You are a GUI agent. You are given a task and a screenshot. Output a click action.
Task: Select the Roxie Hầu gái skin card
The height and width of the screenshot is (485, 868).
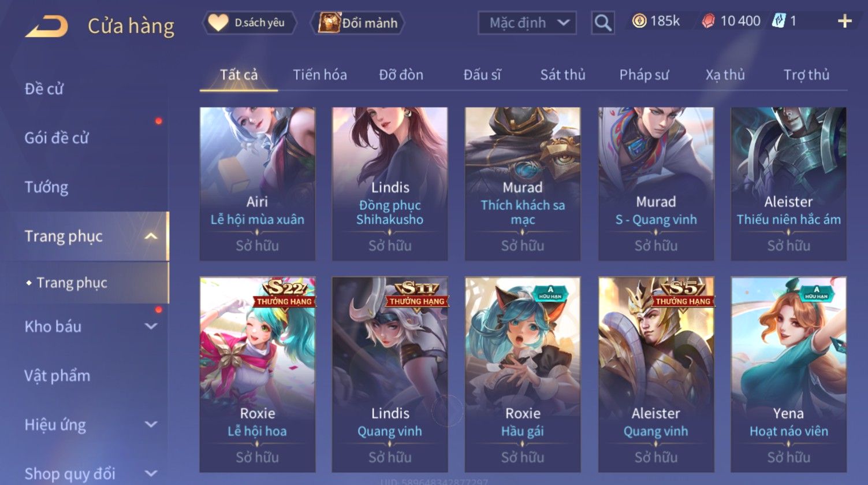click(x=523, y=375)
